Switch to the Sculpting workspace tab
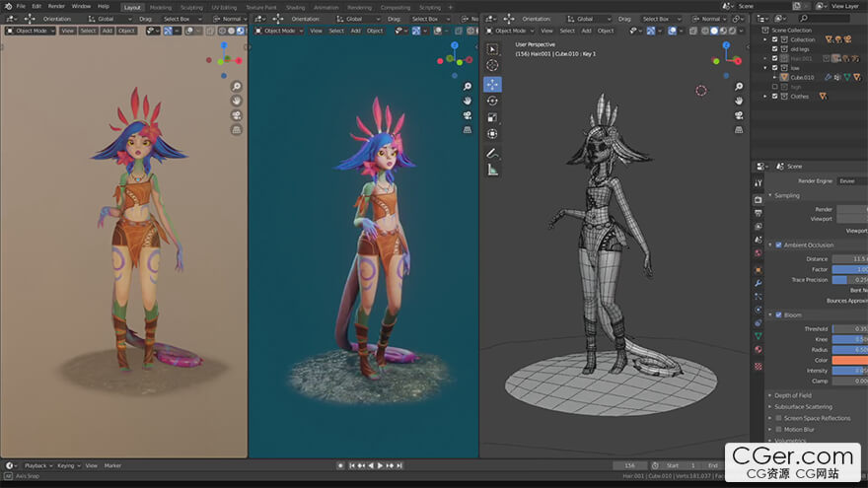Viewport: 868px width, 488px height. 191,6
